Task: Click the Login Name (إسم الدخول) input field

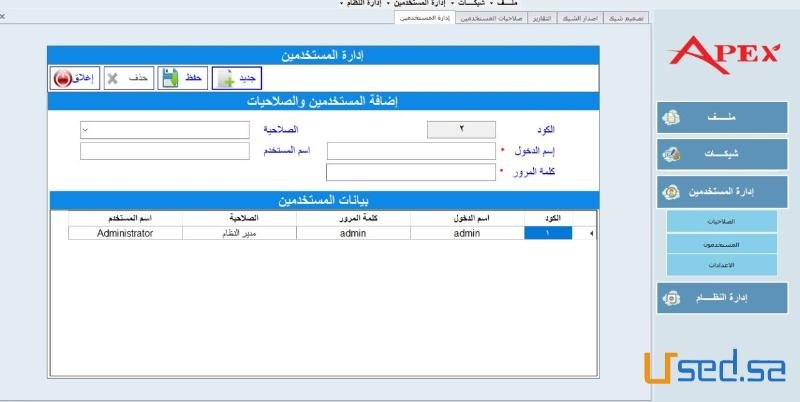Action: tap(411, 151)
